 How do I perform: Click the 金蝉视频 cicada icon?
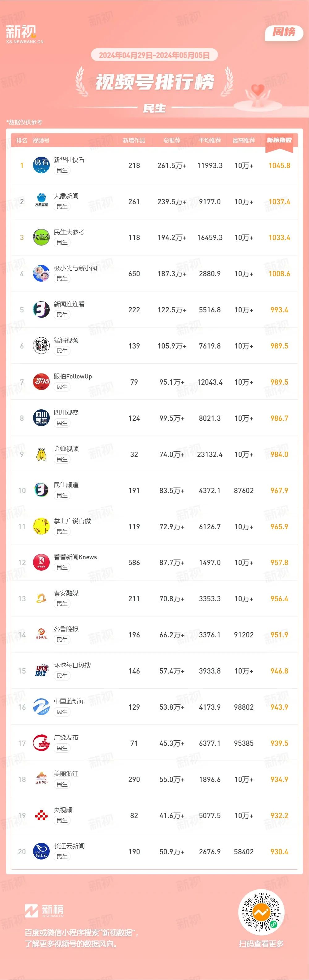point(41,454)
